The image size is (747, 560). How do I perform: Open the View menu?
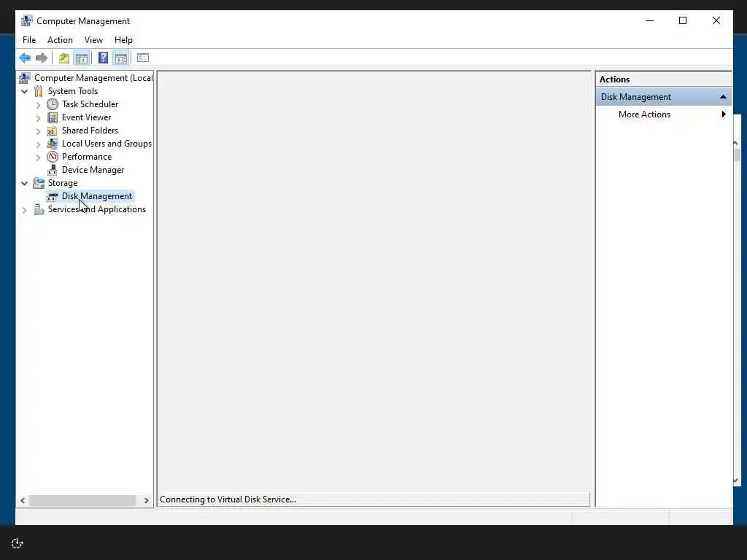click(x=93, y=40)
